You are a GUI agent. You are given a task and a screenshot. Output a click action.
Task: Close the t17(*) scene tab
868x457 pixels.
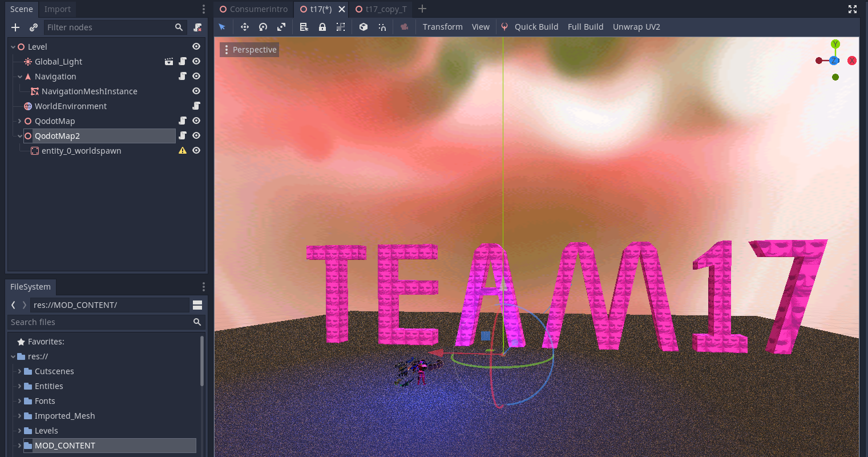[x=342, y=9]
